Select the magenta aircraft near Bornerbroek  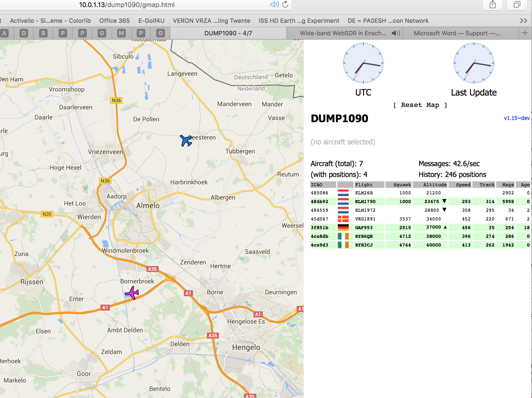[x=132, y=293]
